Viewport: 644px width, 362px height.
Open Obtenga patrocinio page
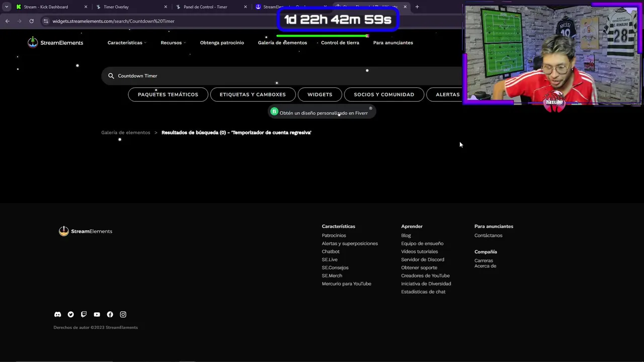pyautogui.click(x=222, y=43)
